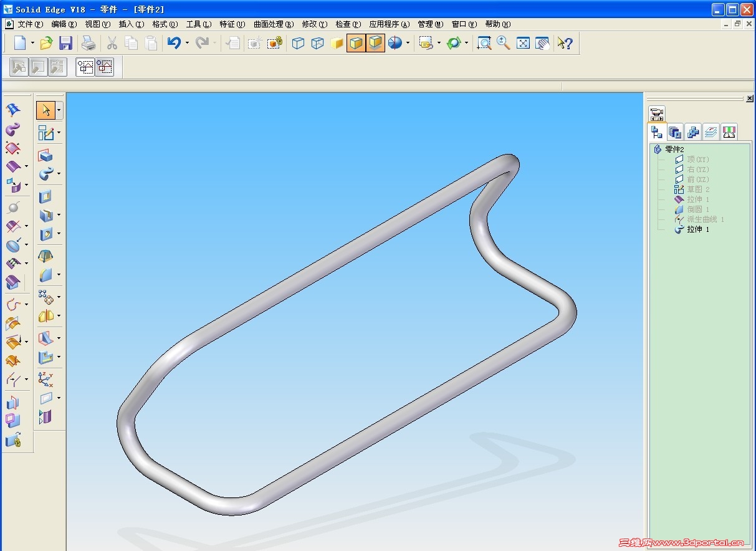Toggle second selection-box filter button
This screenshot has height=551, width=756.
coord(105,67)
